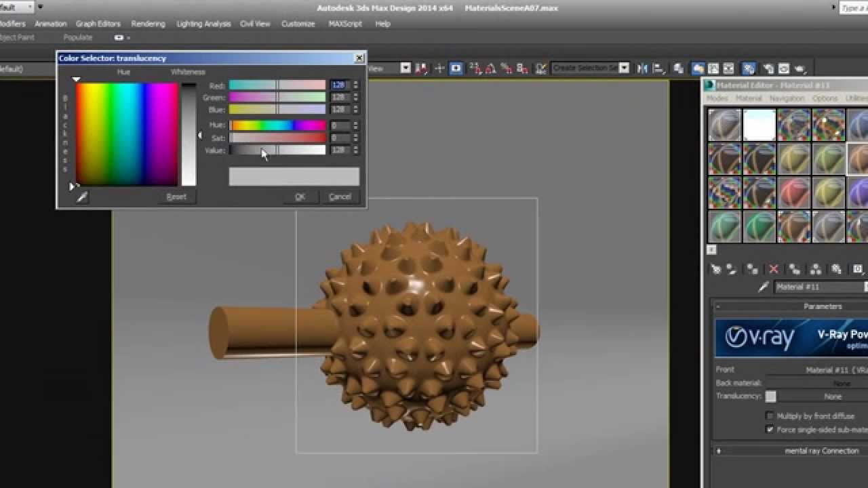Assign material to selection icon
Viewport: 868px width, 488px height.
(752, 269)
